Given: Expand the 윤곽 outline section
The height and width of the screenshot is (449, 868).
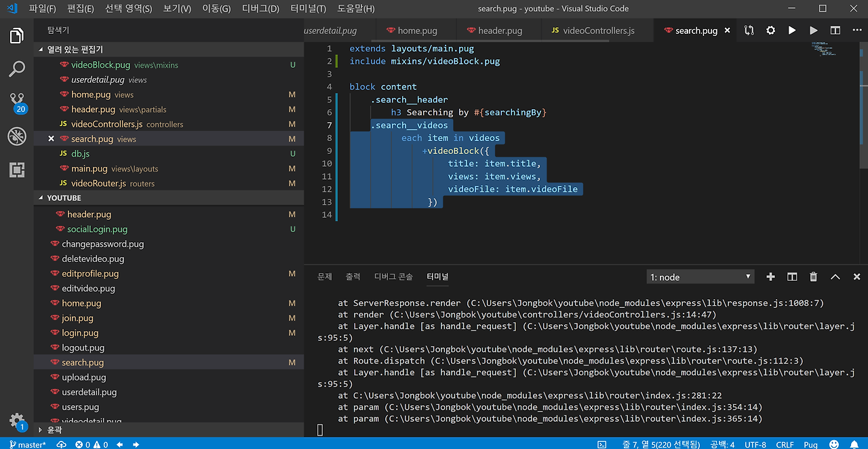Looking at the screenshot, I should [54, 429].
